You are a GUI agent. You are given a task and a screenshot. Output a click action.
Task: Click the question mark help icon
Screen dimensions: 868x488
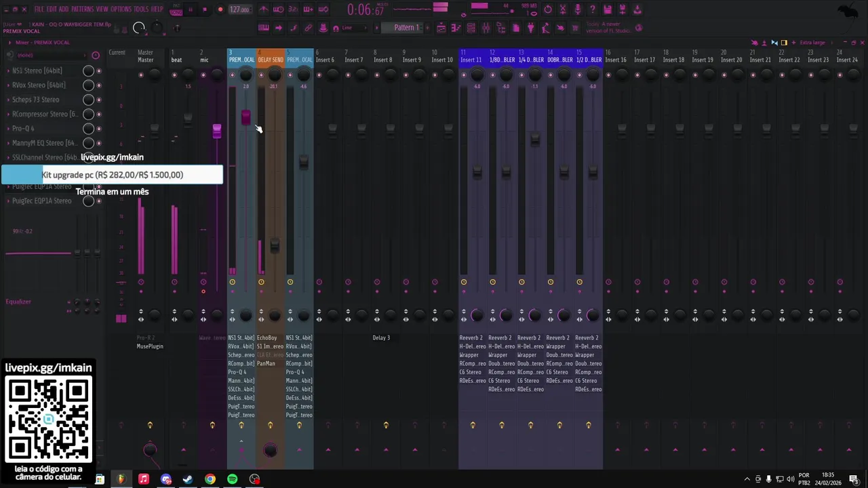(593, 9)
